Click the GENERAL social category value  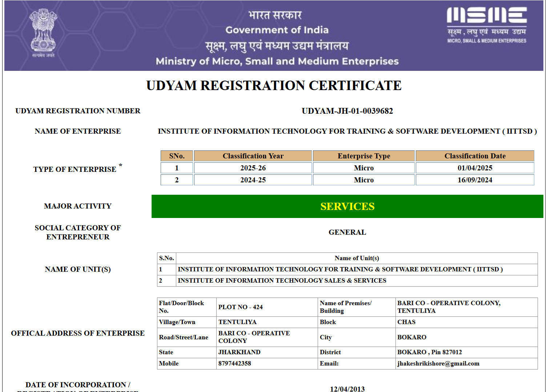(347, 233)
